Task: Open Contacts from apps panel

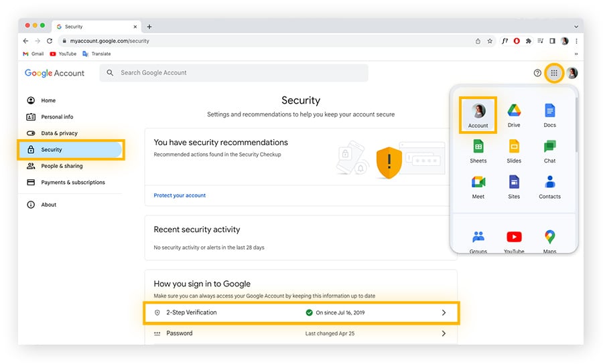Action: tap(549, 187)
